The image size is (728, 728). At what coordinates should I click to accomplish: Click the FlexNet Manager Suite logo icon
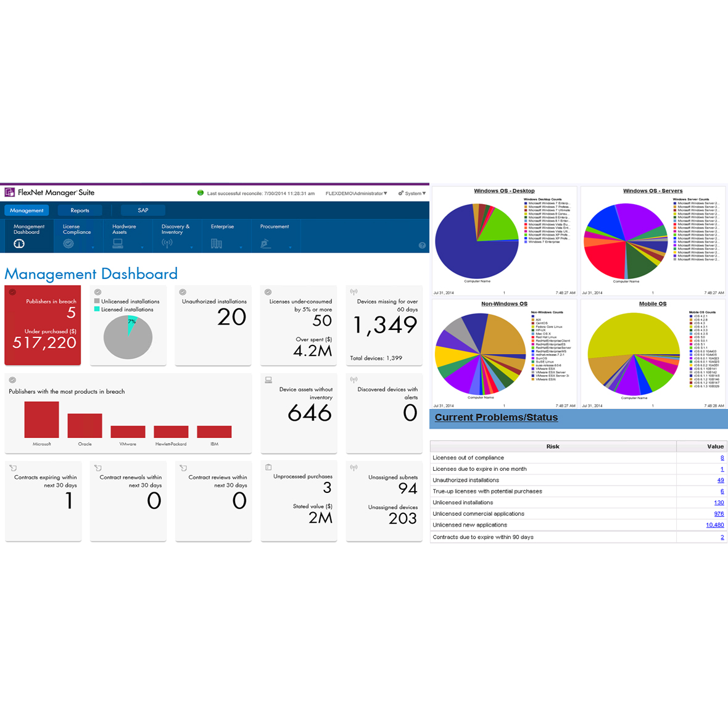tap(9, 192)
